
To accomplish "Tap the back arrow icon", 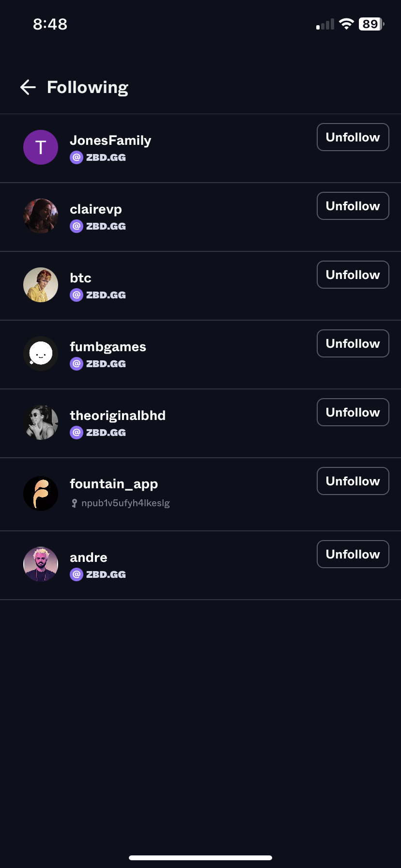I will coord(28,87).
